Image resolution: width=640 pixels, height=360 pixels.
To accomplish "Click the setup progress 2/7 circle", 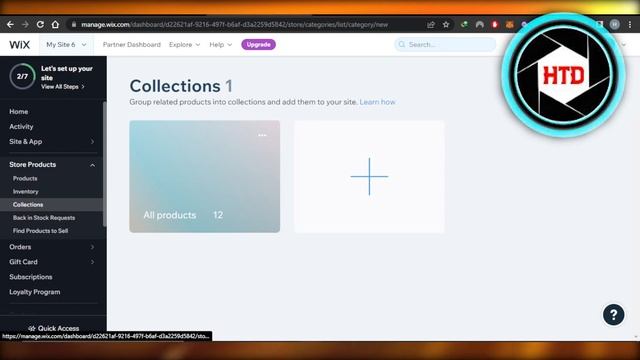I will (x=22, y=76).
